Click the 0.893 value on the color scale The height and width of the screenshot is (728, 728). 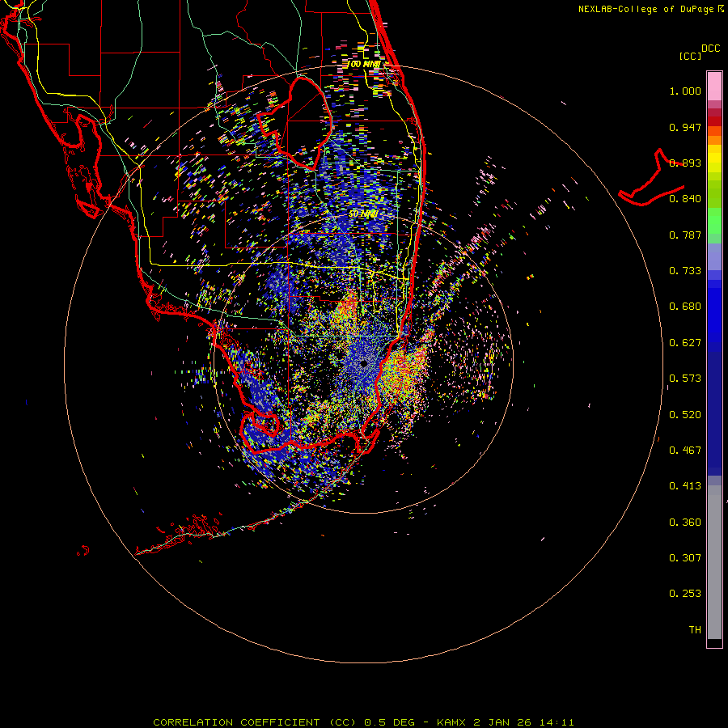(x=685, y=163)
